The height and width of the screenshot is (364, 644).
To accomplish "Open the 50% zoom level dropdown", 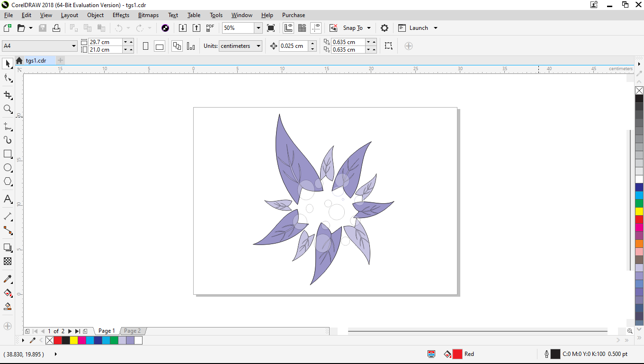I will click(x=259, y=28).
